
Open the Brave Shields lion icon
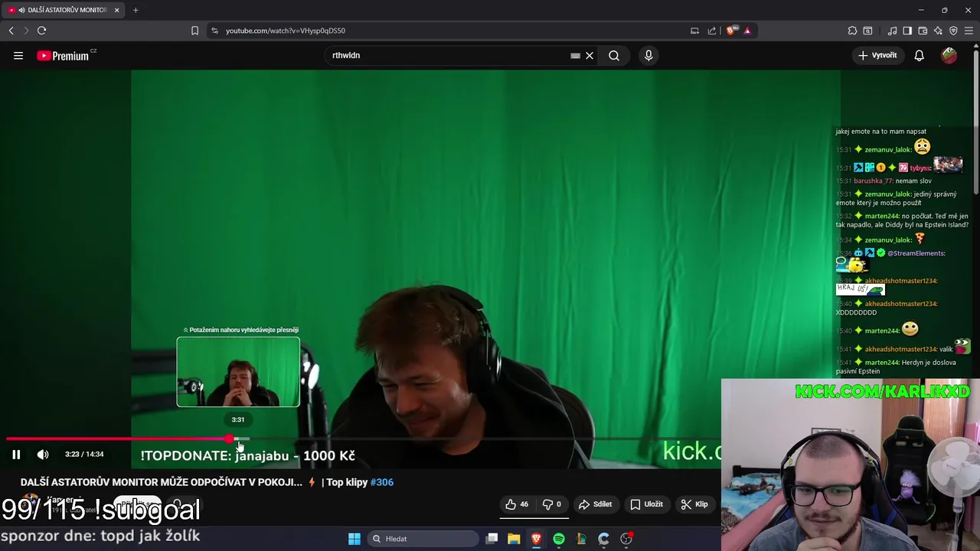click(731, 31)
